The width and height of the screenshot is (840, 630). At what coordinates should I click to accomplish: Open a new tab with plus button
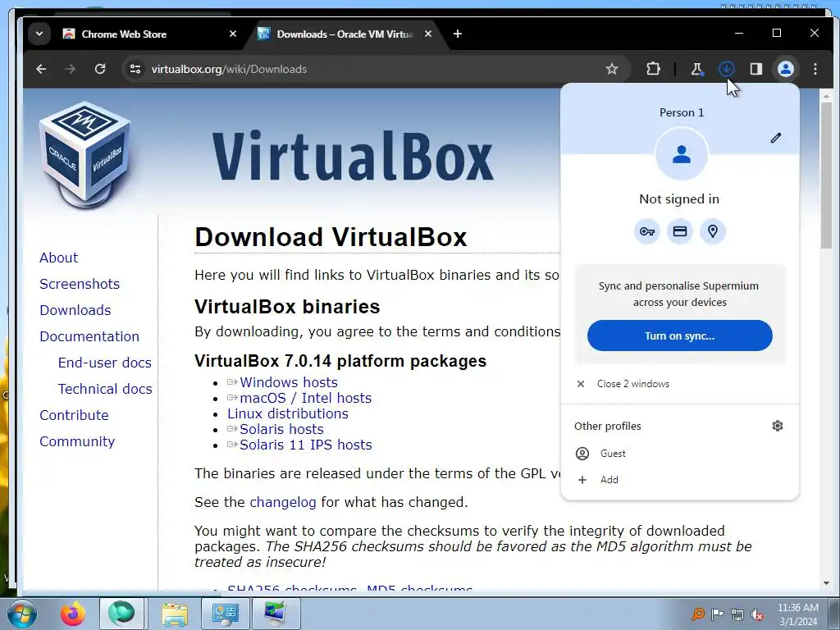(458, 34)
